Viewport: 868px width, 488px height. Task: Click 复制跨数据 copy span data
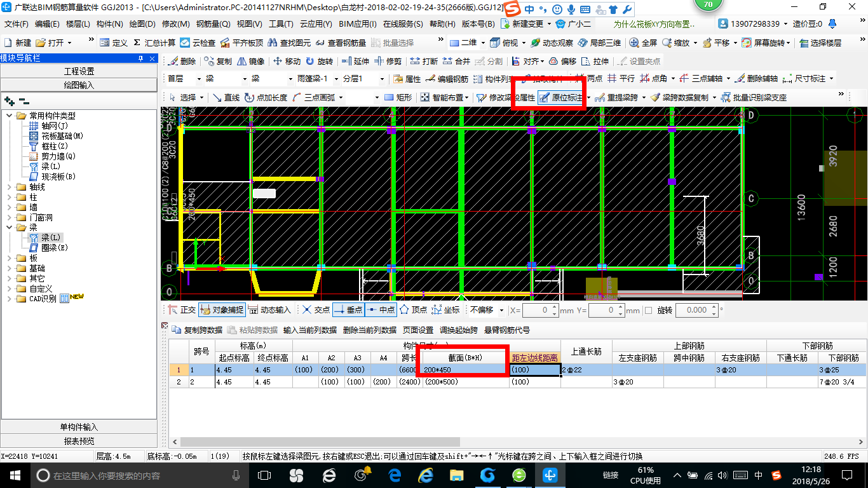click(197, 330)
